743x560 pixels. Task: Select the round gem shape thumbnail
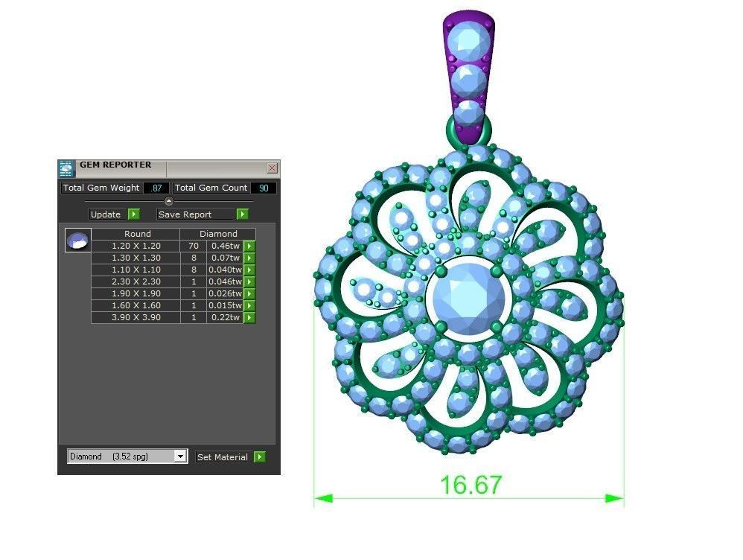pos(78,240)
